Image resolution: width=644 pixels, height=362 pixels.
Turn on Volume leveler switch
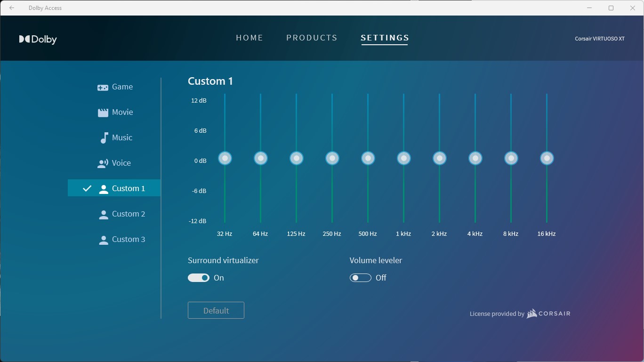tap(361, 278)
